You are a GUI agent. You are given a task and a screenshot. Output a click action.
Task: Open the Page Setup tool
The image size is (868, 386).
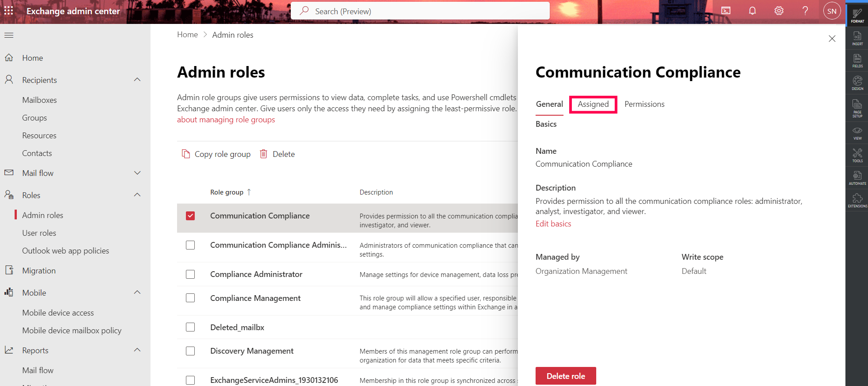(x=857, y=108)
